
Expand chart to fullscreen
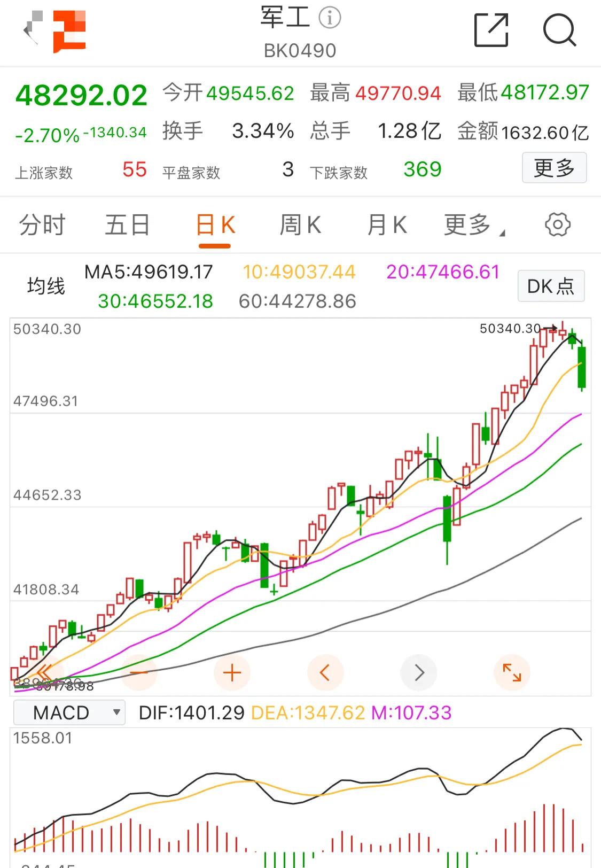click(x=511, y=672)
